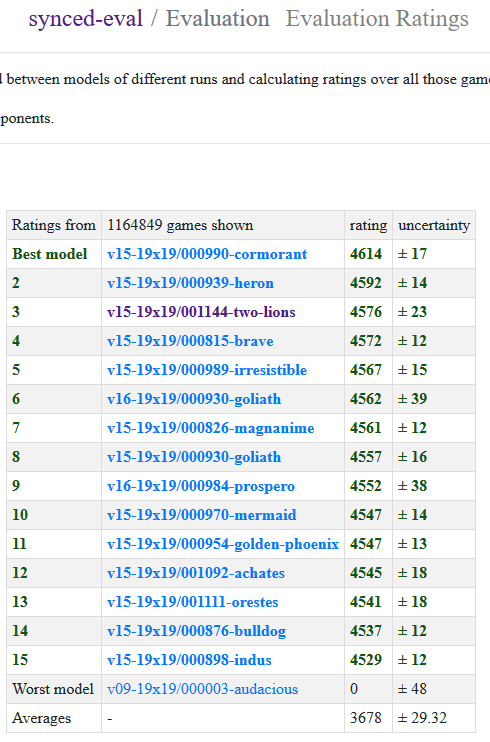Open model v15-19x19/001144-two-lions
Image resolution: width=490 pixels, height=742 pixels.
point(201,312)
